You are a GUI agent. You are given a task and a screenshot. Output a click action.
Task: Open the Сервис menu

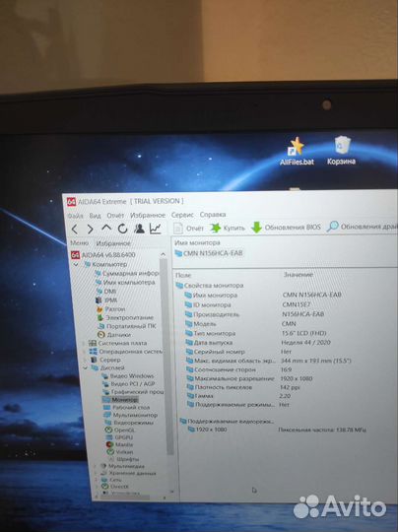click(x=182, y=215)
